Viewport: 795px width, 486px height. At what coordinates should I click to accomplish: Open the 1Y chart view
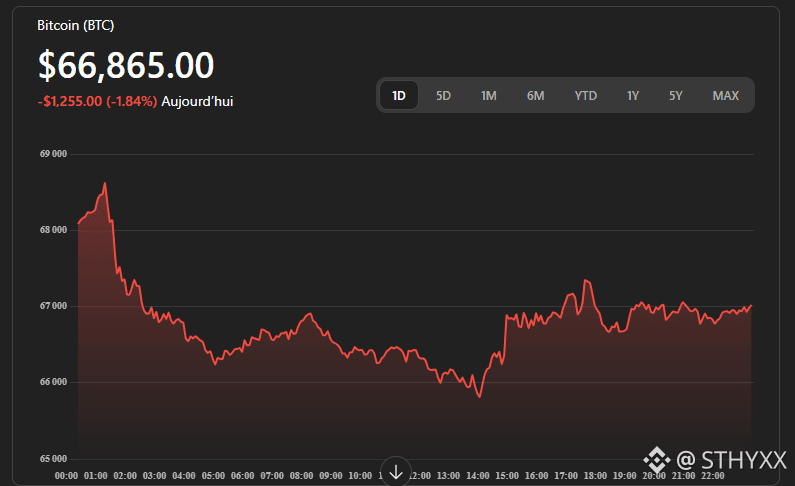633,95
